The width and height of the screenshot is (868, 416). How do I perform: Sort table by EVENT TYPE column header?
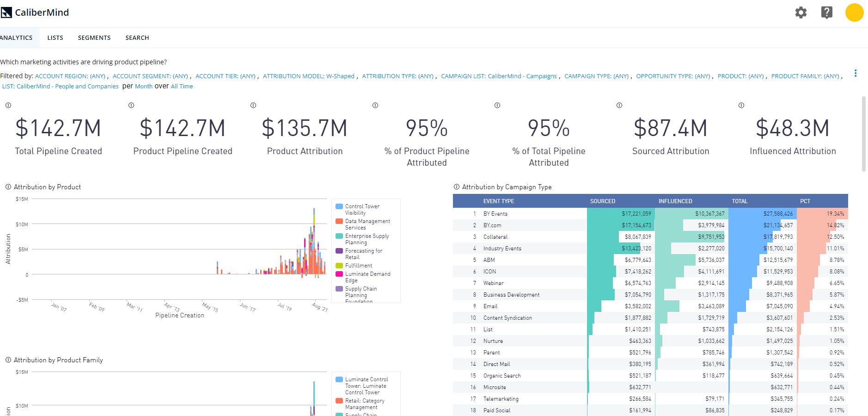[x=499, y=201]
